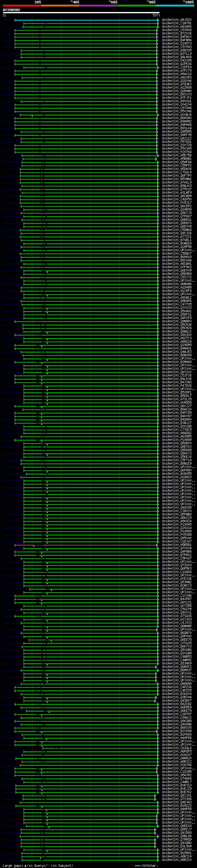Select hit label UniRef100_P19889
Screen dimensions: 197x868
tap(177, 440)
